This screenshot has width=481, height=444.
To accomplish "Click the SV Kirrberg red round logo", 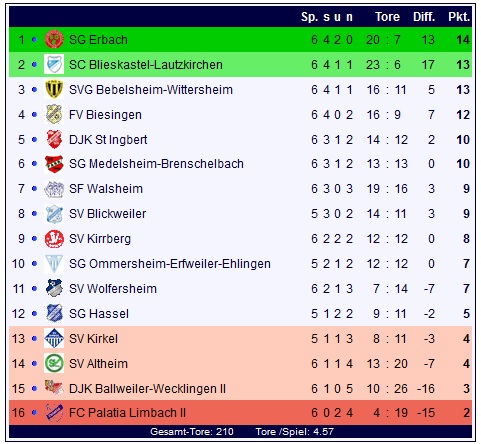I will coord(54,239).
